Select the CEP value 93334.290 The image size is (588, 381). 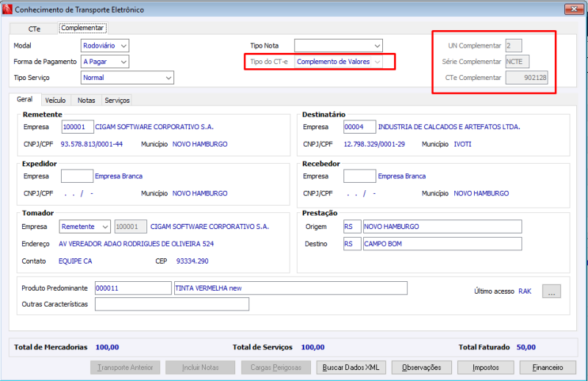click(193, 261)
